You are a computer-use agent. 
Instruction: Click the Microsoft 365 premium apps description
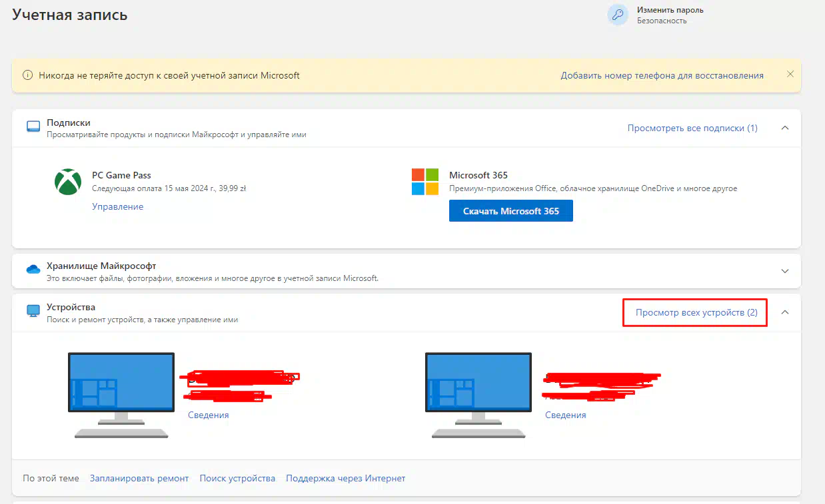tap(593, 188)
